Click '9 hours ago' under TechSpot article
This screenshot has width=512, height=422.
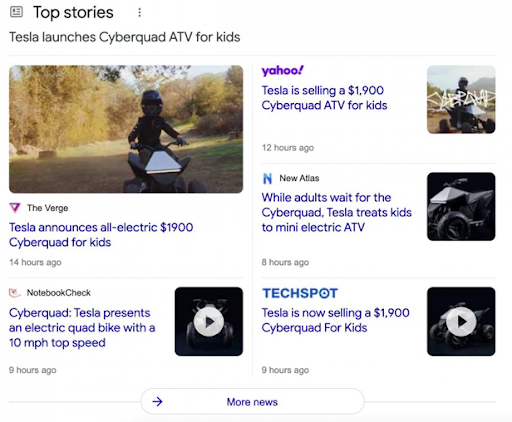coord(285,370)
